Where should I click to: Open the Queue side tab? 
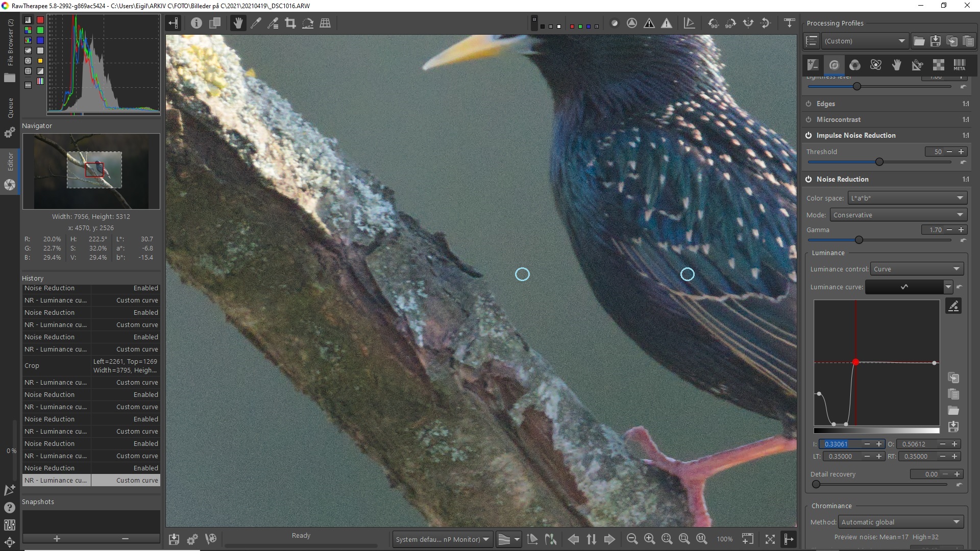10,108
